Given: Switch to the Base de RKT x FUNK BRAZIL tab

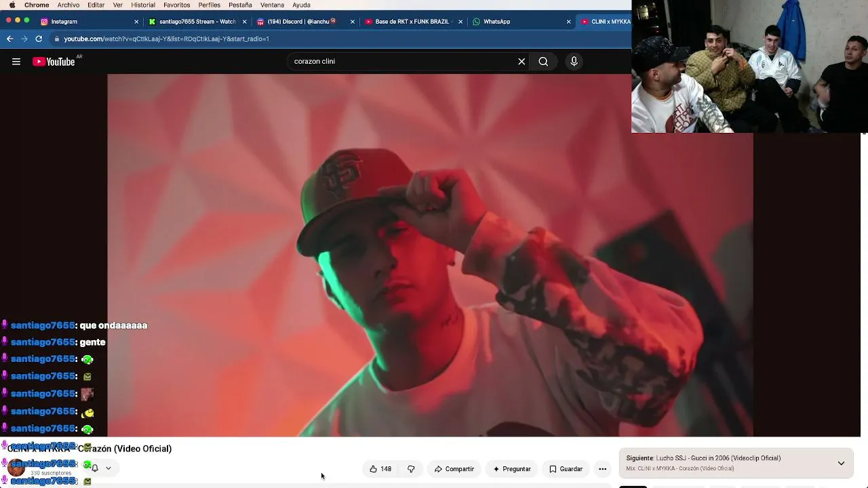Looking at the screenshot, I should [x=413, y=22].
